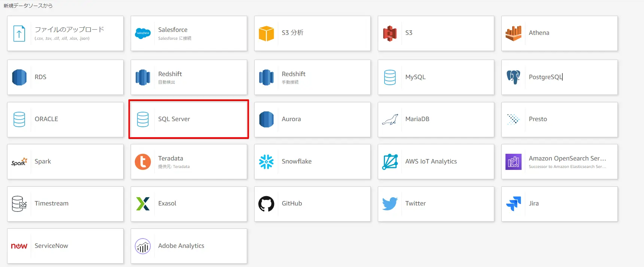Click the Timestream database icon

(x=19, y=204)
